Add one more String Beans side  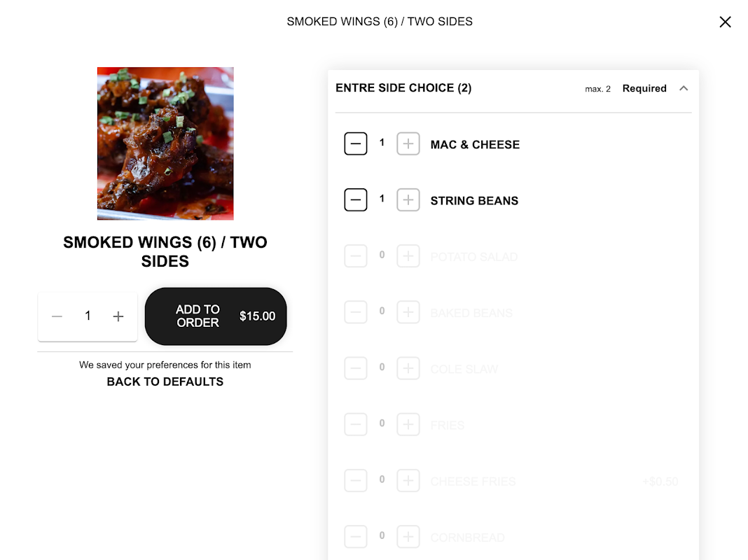click(408, 200)
